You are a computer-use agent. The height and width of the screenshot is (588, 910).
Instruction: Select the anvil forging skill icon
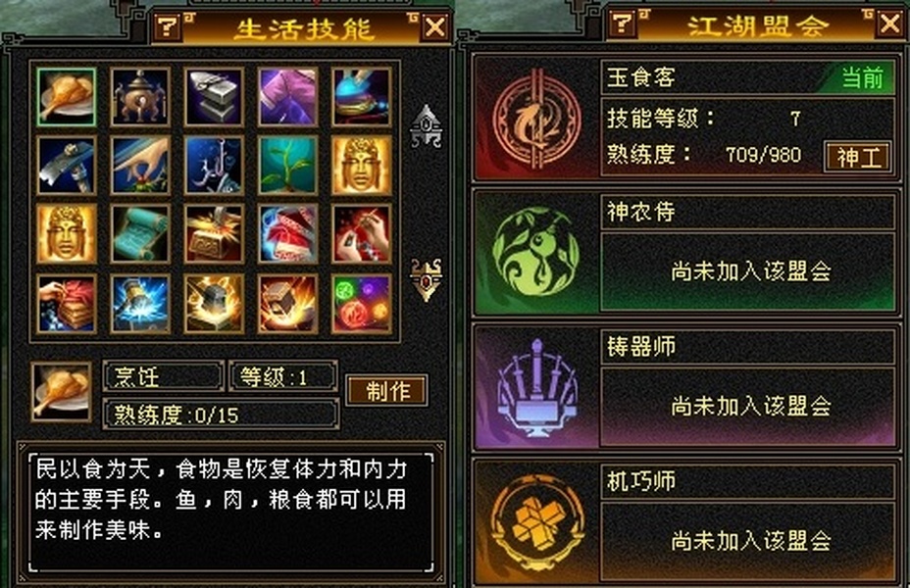pos(214,97)
